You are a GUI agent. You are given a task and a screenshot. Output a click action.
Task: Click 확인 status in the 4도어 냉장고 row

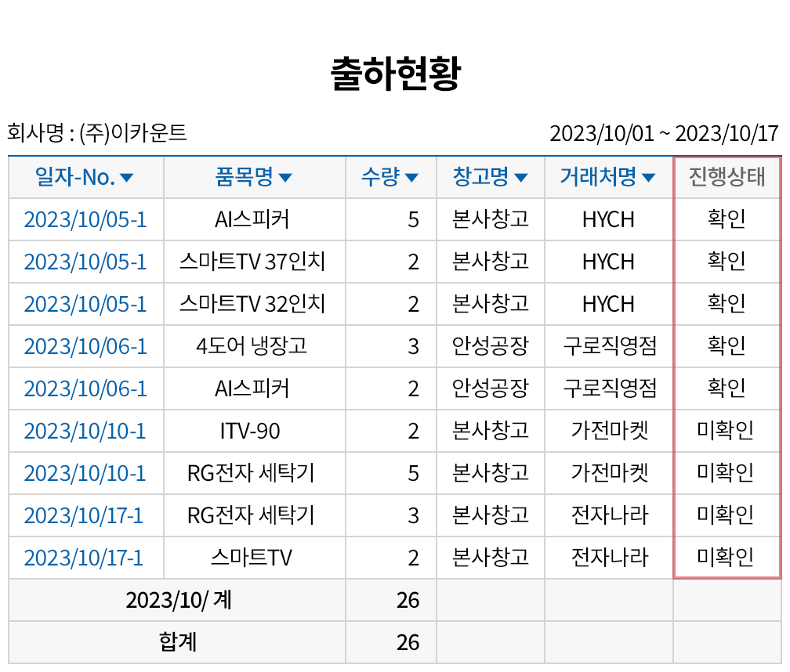726,346
